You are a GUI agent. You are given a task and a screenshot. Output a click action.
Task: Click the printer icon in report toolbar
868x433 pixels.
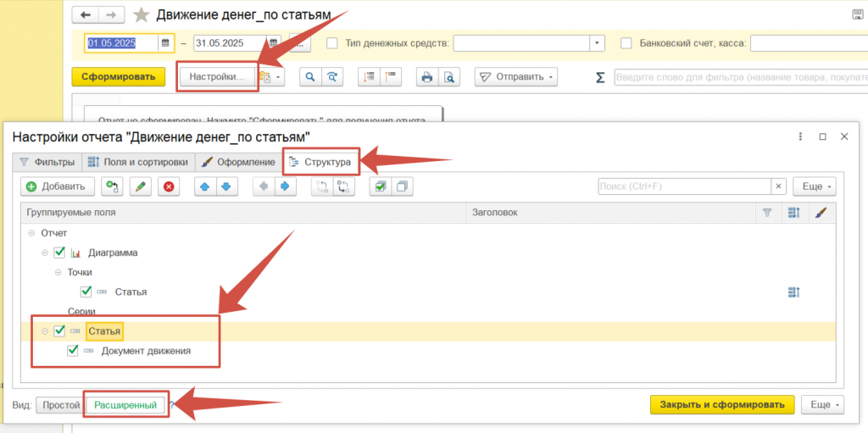[x=427, y=77]
